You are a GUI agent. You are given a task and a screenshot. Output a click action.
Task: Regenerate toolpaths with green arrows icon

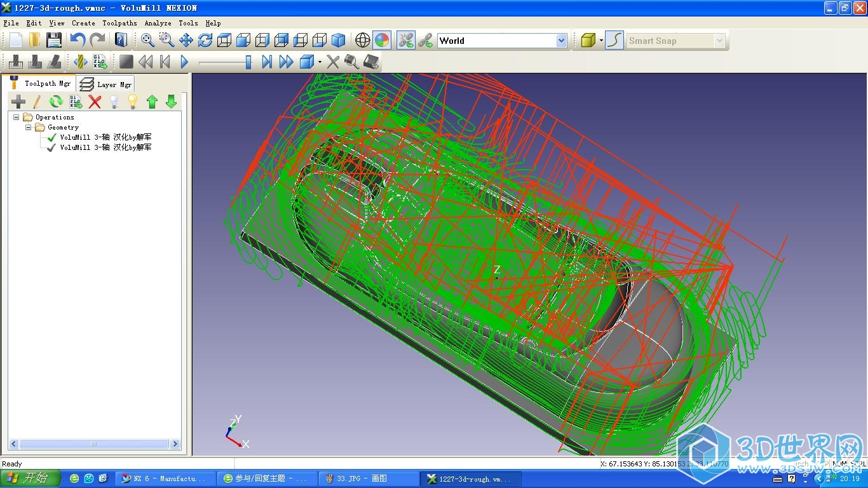click(x=57, y=101)
